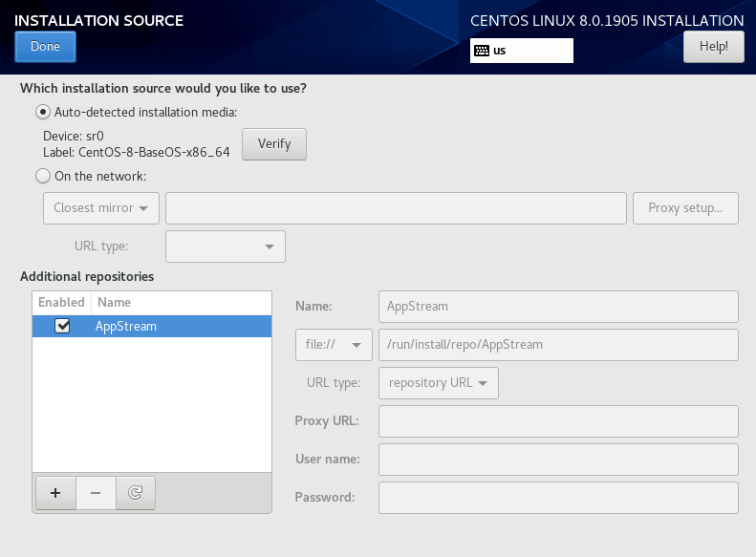
Task: Click the Name column header
Action: pyautogui.click(x=182, y=302)
